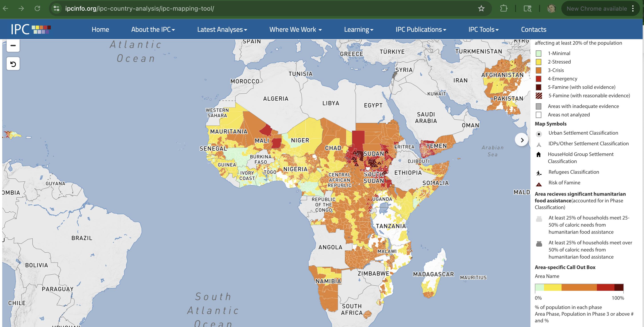The height and width of the screenshot is (327, 644).
Task: Go to the Home menu item
Action: (100, 30)
